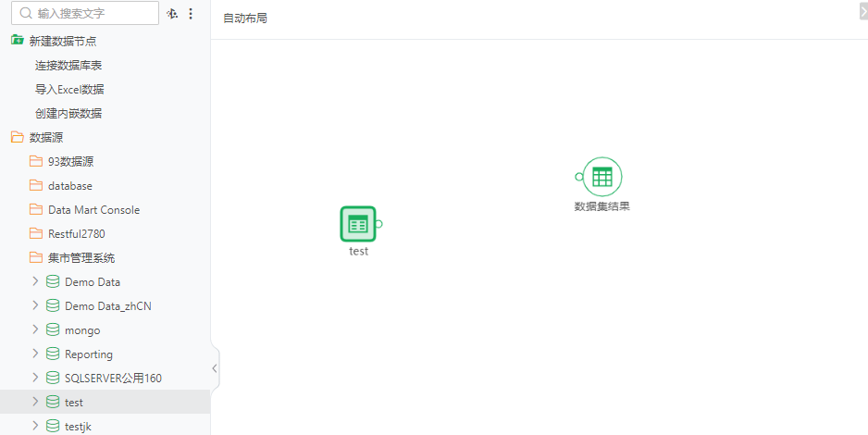Click the Reporting database icon
The width and height of the screenshot is (868, 435).
[53, 354]
